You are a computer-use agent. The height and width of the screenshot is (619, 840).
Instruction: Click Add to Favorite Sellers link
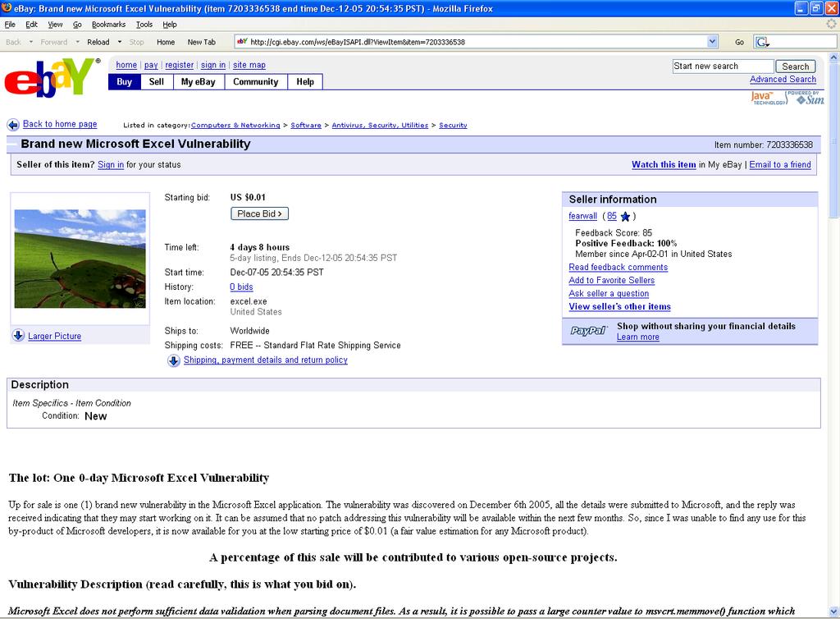point(612,280)
